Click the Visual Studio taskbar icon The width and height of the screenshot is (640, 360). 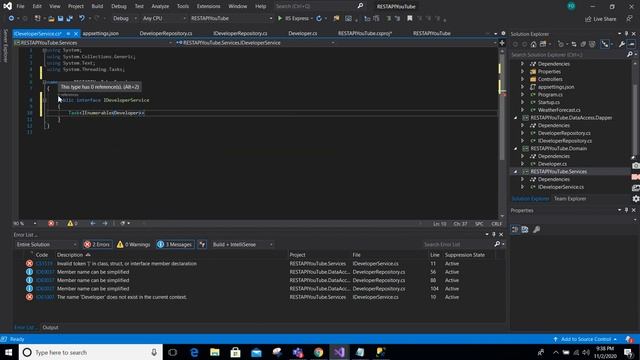[339, 352]
